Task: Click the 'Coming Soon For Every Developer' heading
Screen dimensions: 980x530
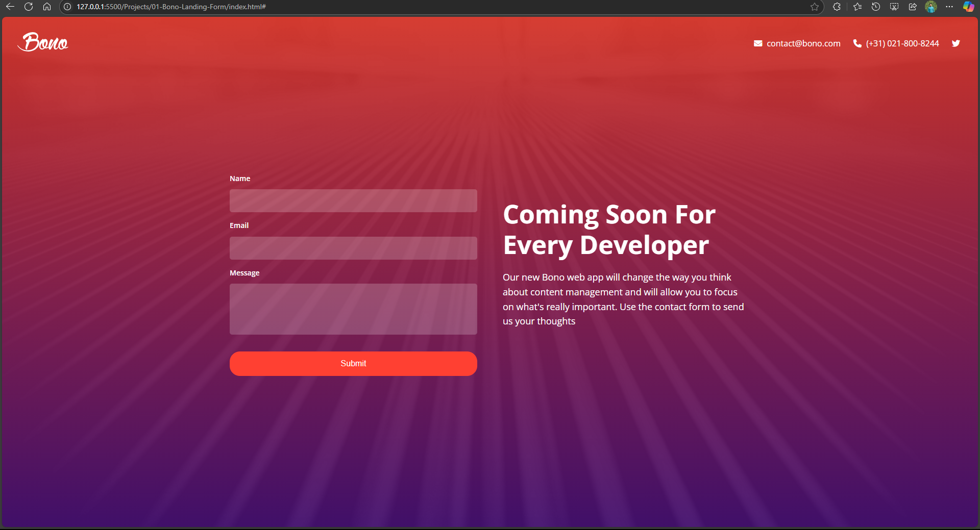Action: pyautogui.click(x=609, y=230)
